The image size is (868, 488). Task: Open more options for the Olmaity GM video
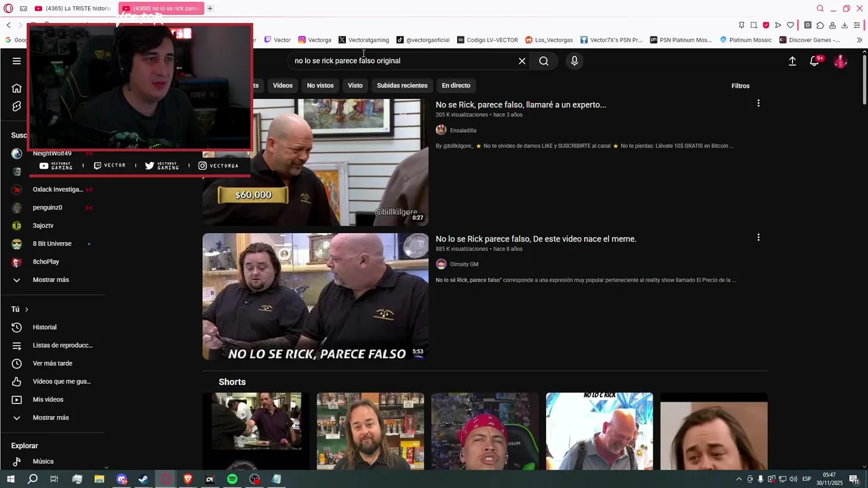pos(758,237)
